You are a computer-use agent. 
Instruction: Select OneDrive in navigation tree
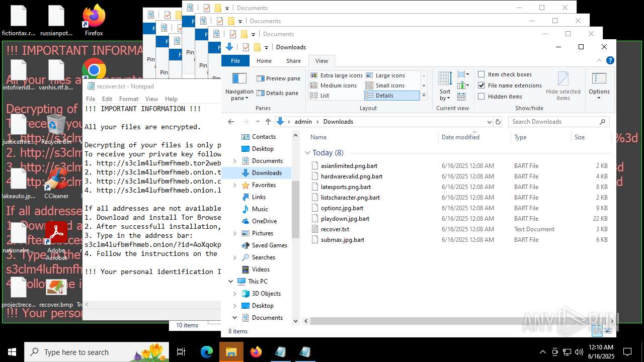[259, 221]
